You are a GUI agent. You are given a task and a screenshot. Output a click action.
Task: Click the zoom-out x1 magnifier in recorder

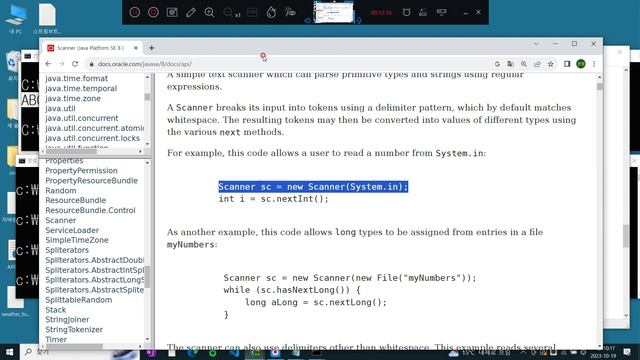pyautogui.click(x=231, y=13)
